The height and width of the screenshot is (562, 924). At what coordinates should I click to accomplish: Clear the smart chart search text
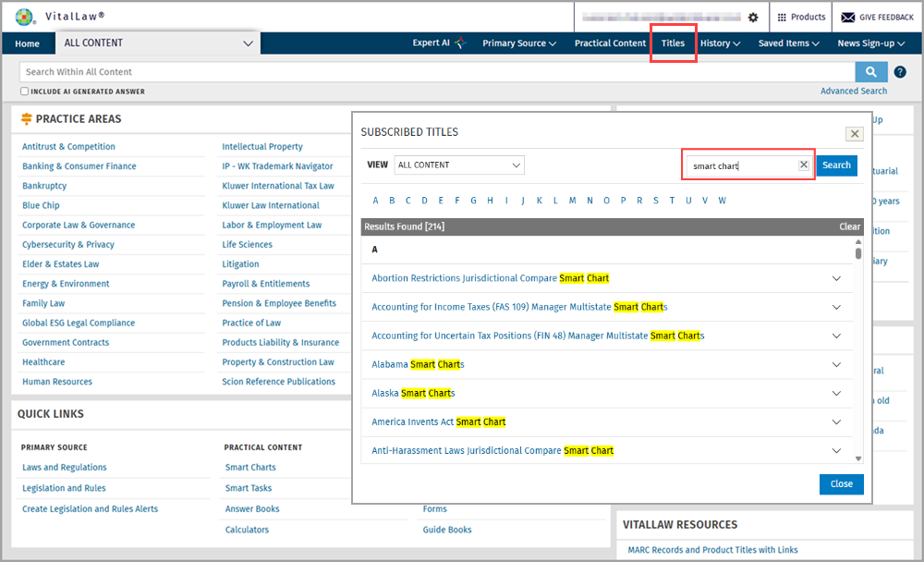[x=803, y=165]
